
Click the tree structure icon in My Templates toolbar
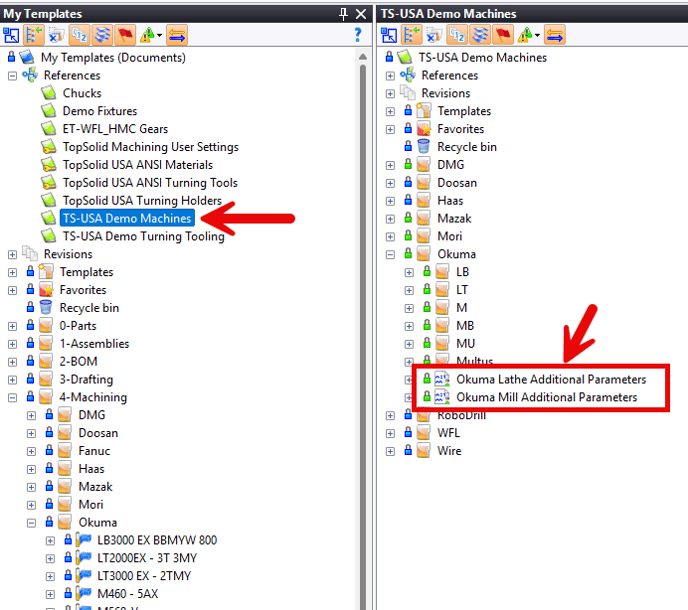click(33, 35)
